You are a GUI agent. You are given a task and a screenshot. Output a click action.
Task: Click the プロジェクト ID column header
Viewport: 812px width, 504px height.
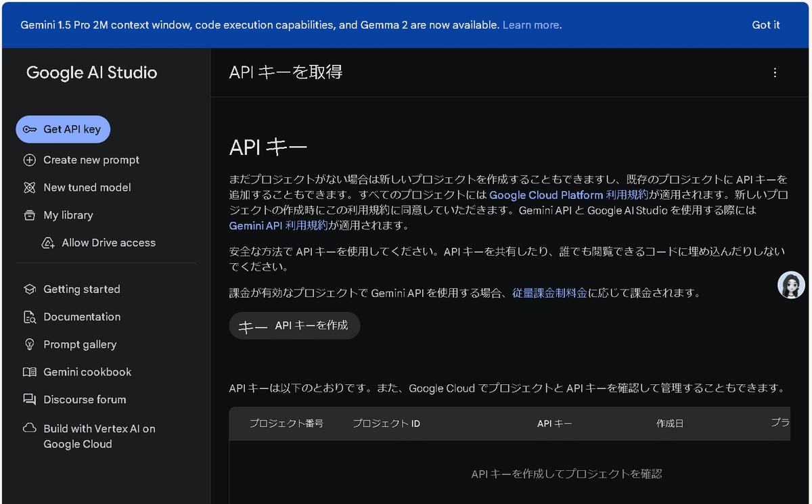click(386, 423)
